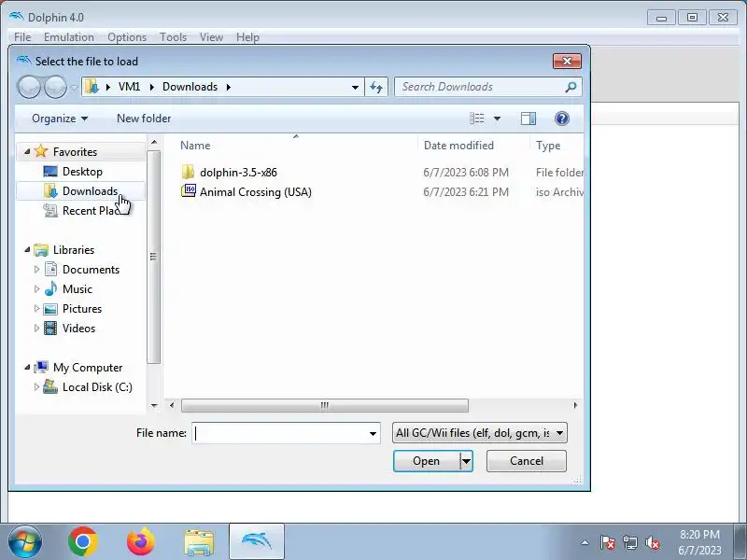This screenshot has width=747, height=560.
Task: Click the Dolphin taskbar icon
Action: point(257,541)
